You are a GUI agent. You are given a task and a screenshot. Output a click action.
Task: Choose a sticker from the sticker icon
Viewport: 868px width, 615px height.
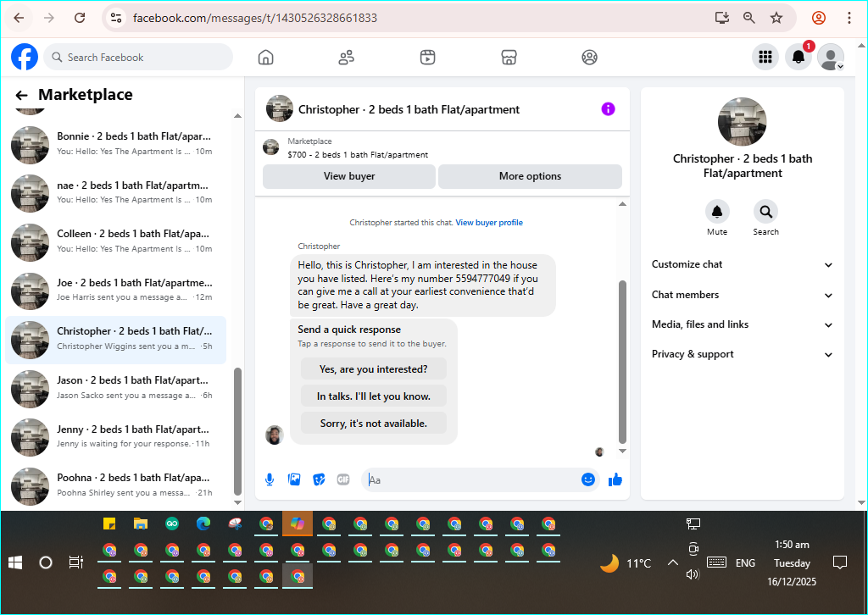pos(319,479)
